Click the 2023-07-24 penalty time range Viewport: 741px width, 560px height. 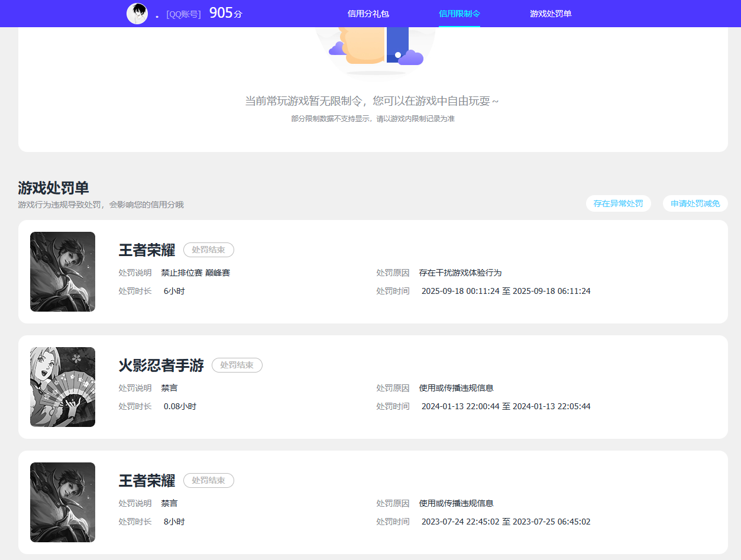pos(506,522)
